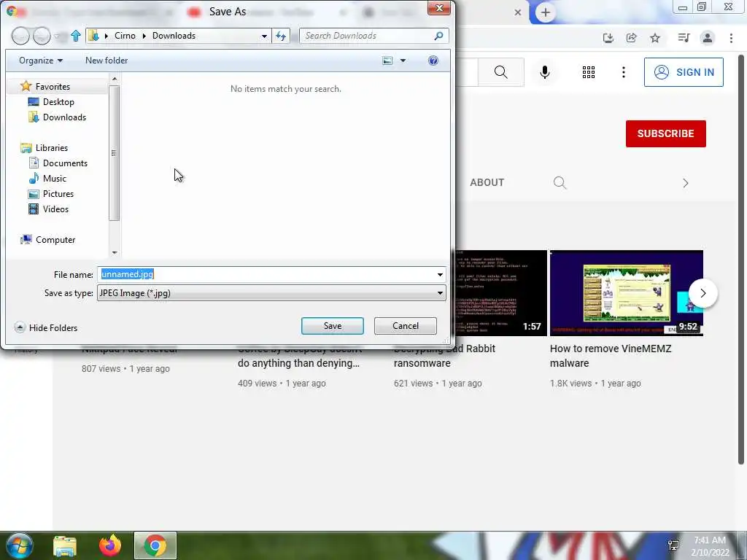The width and height of the screenshot is (747, 560).
Task: Open the YouTube settings three-dot menu
Action: pyautogui.click(x=623, y=72)
